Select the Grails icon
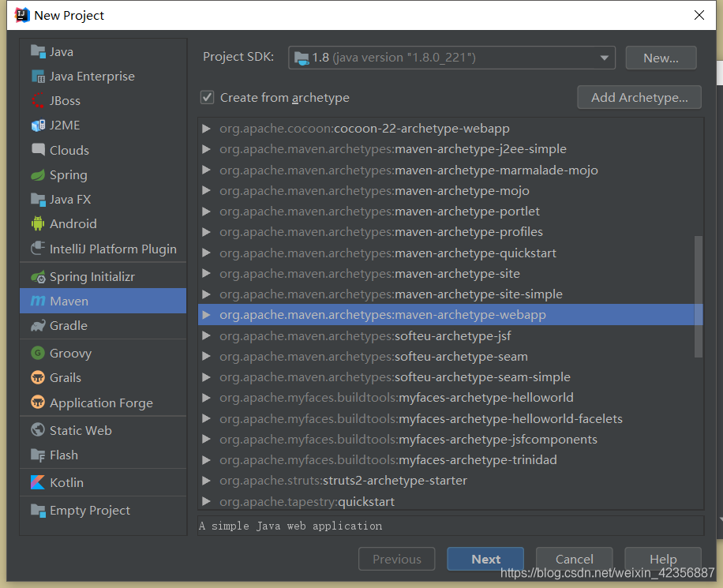Image resolution: width=723 pixels, height=588 pixels. [x=38, y=378]
